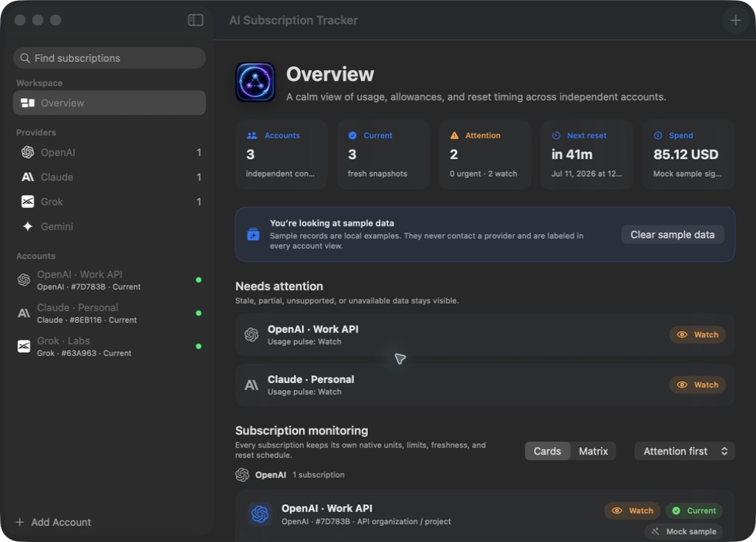
Task: Click the '1 subscription' count label
Action: point(319,475)
